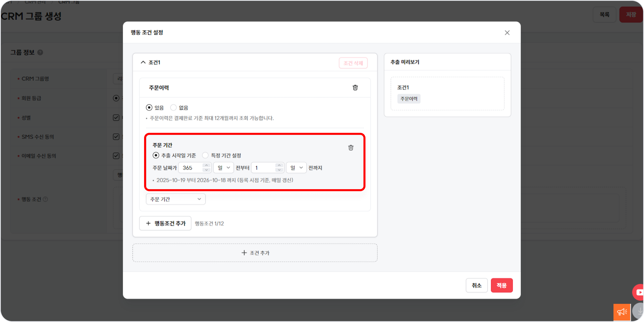Collapse the 조건1 section chevron
Image resolution: width=644 pixels, height=322 pixels.
tap(143, 62)
